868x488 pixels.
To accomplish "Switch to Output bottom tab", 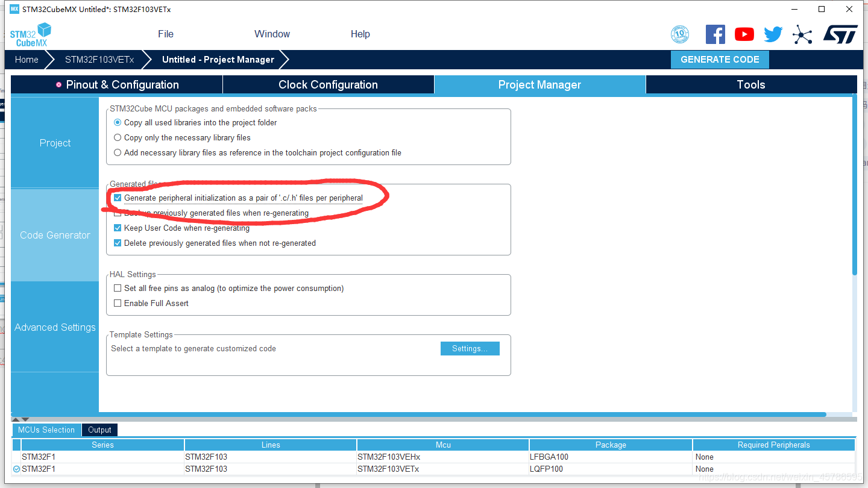I will tap(99, 430).
